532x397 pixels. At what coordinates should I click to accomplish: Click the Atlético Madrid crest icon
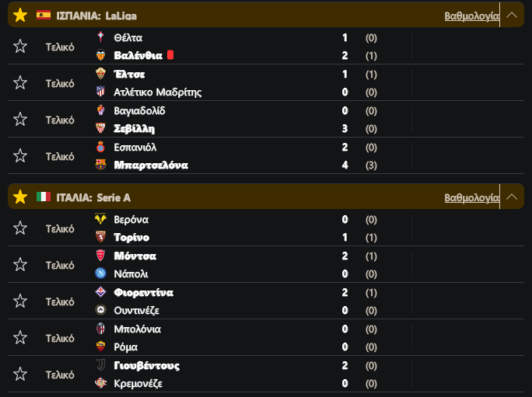(100, 92)
